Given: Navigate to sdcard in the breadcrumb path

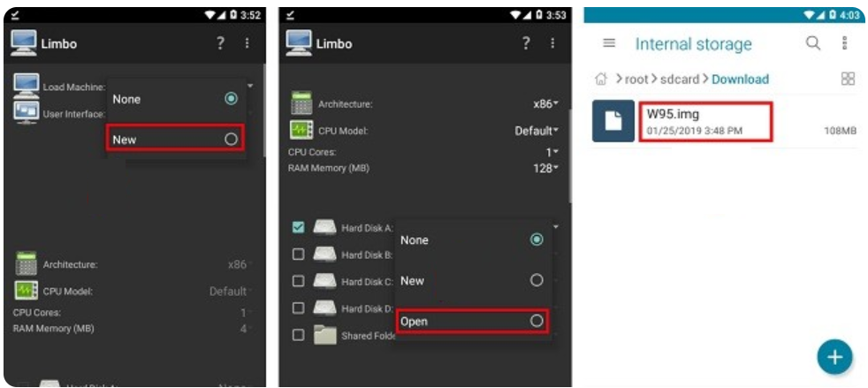Looking at the screenshot, I should (x=680, y=80).
